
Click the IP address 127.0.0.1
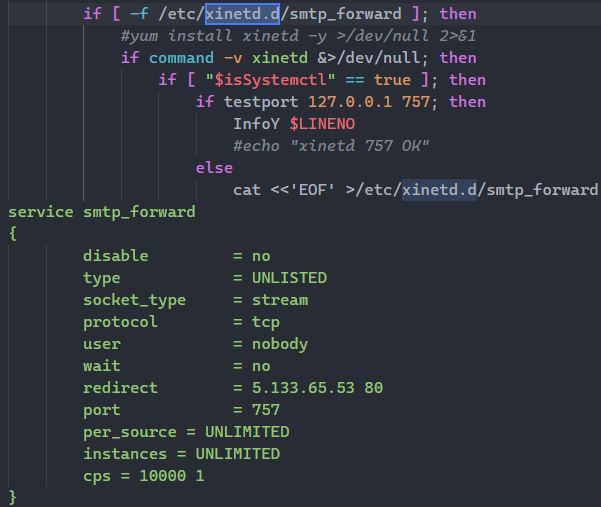350,102
